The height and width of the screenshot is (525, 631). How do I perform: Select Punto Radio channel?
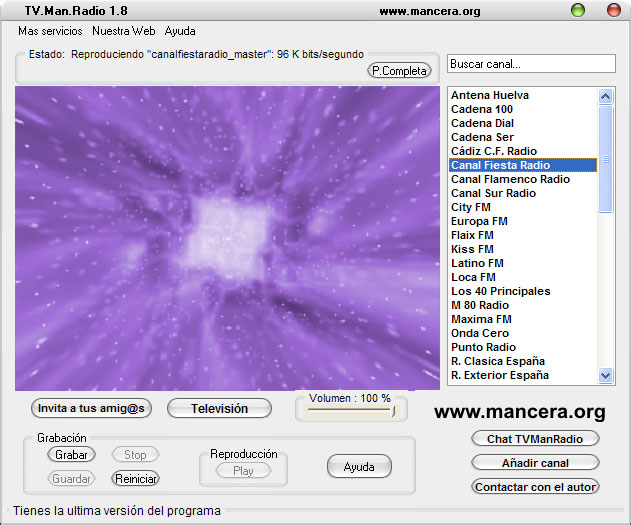[x=523, y=347]
